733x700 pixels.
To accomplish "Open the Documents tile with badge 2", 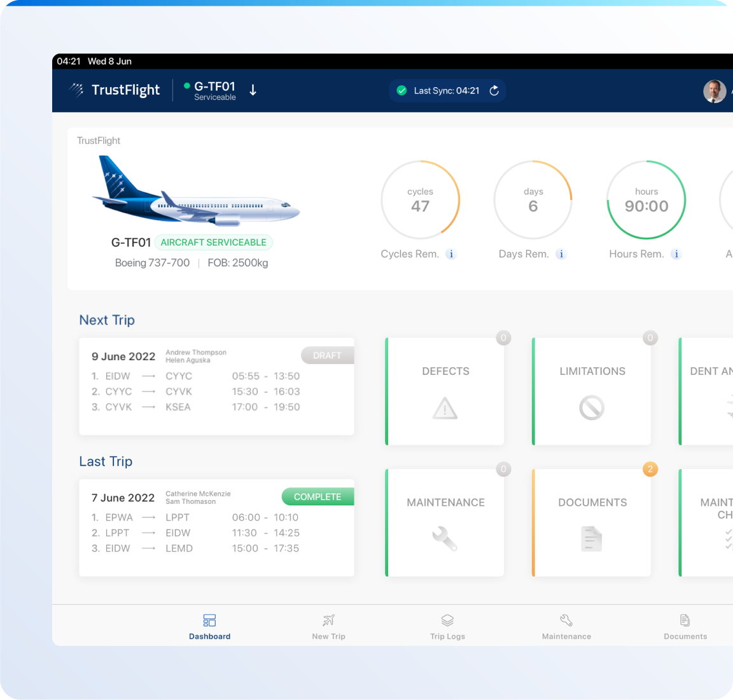I will pyautogui.click(x=592, y=522).
